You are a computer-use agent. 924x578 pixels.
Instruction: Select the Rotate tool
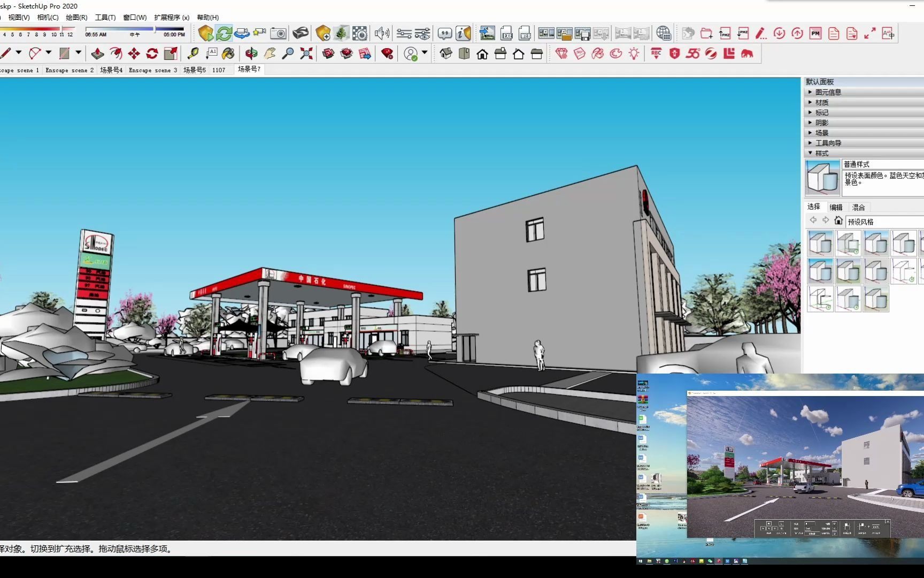pyautogui.click(x=152, y=53)
